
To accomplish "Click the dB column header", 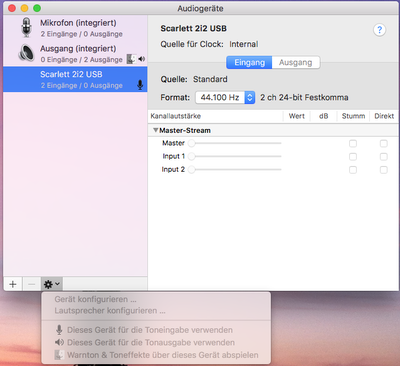I will (x=323, y=116).
